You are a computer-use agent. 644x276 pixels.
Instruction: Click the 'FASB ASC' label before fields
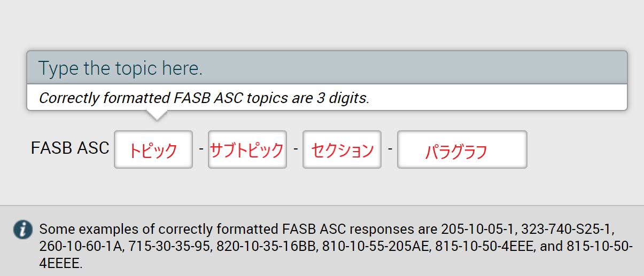click(x=70, y=148)
